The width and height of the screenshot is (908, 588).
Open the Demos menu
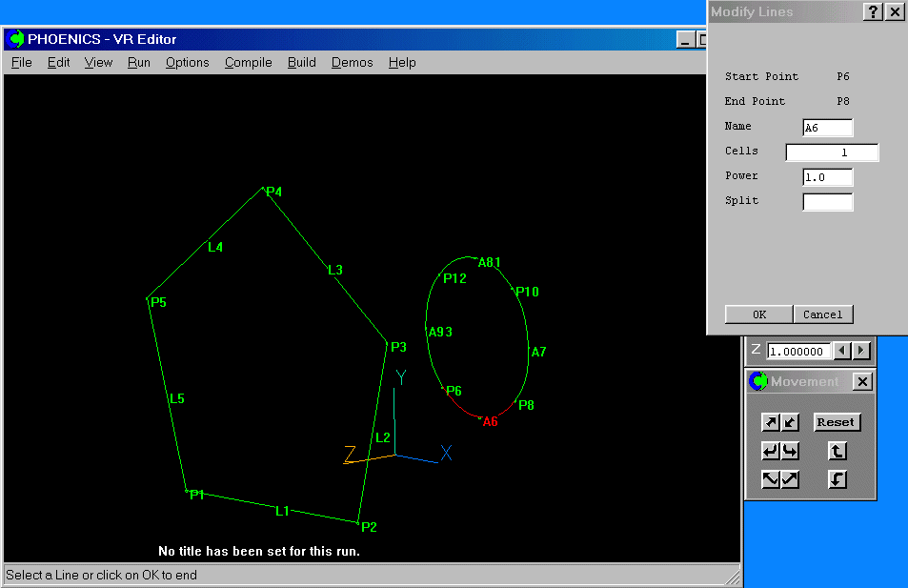(x=352, y=62)
